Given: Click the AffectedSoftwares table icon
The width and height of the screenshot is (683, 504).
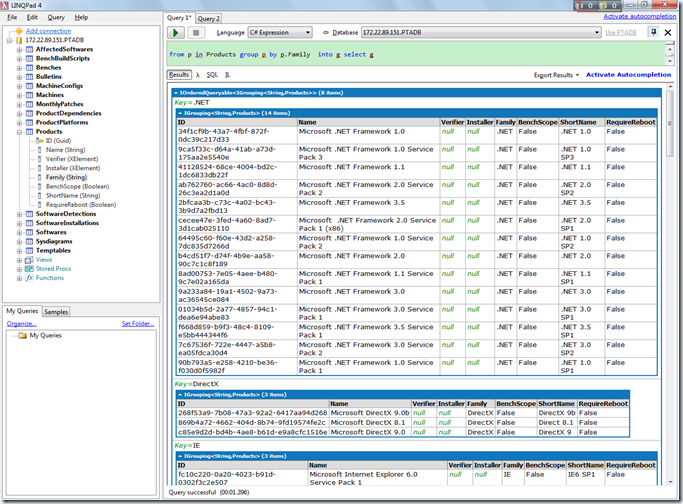Looking at the screenshot, I should pos(29,49).
